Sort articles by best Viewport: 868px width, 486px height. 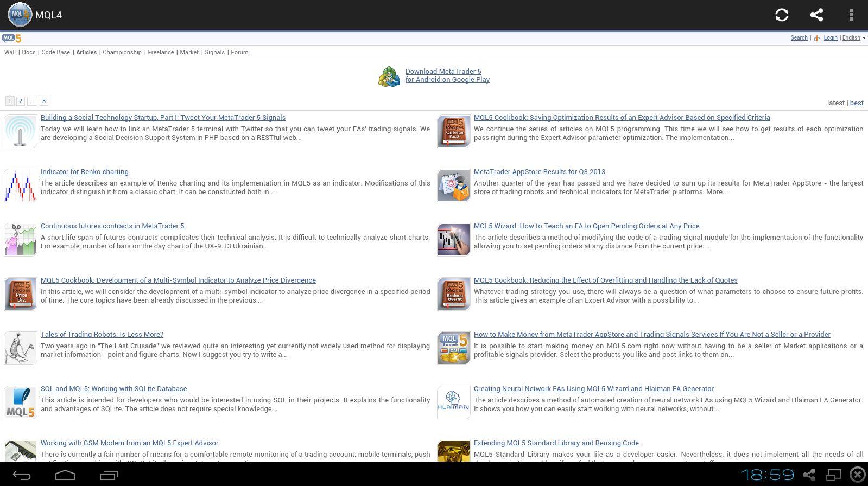coord(857,103)
